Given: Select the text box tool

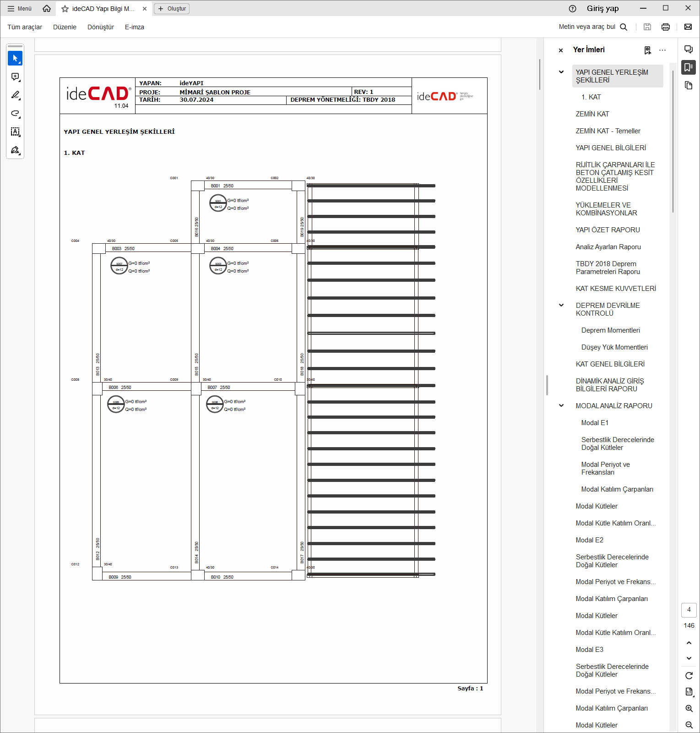Looking at the screenshot, I should (x=15, y=132).
